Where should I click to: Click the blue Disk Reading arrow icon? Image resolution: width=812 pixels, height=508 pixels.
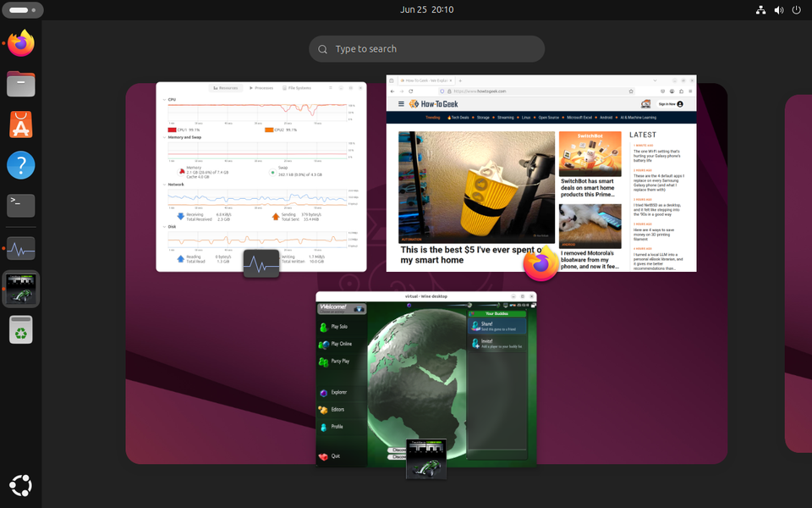pyautogui.click(x=180, y=259)
